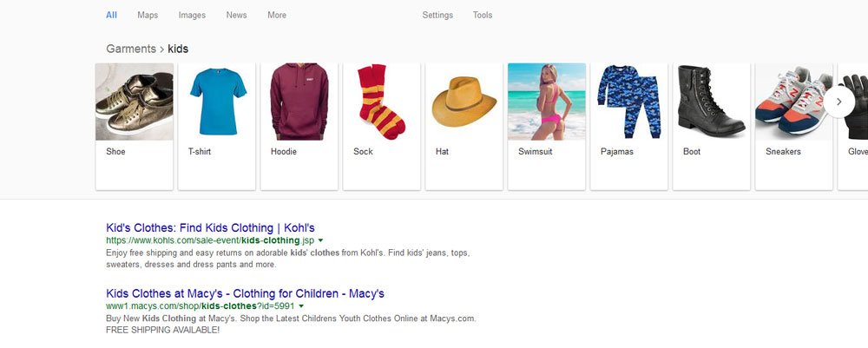Click the Hat card label
868x348 pixels.
443,152
